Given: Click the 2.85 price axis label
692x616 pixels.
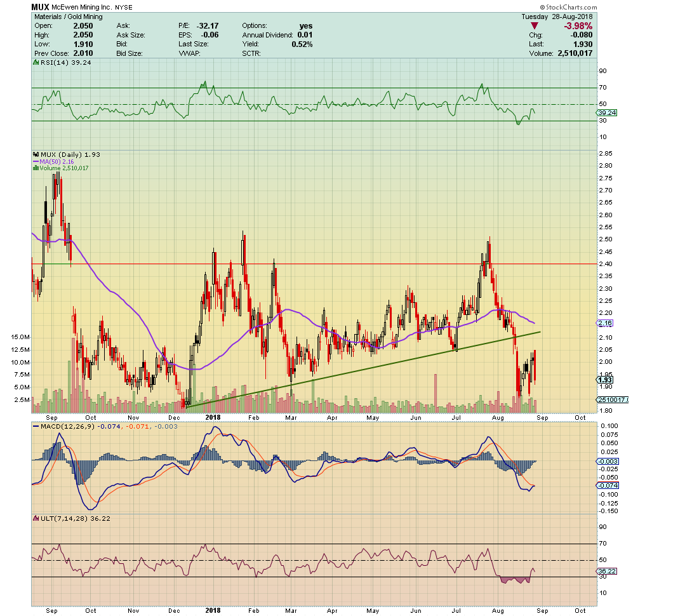Looking at the screenshot, I should [605, 154].
